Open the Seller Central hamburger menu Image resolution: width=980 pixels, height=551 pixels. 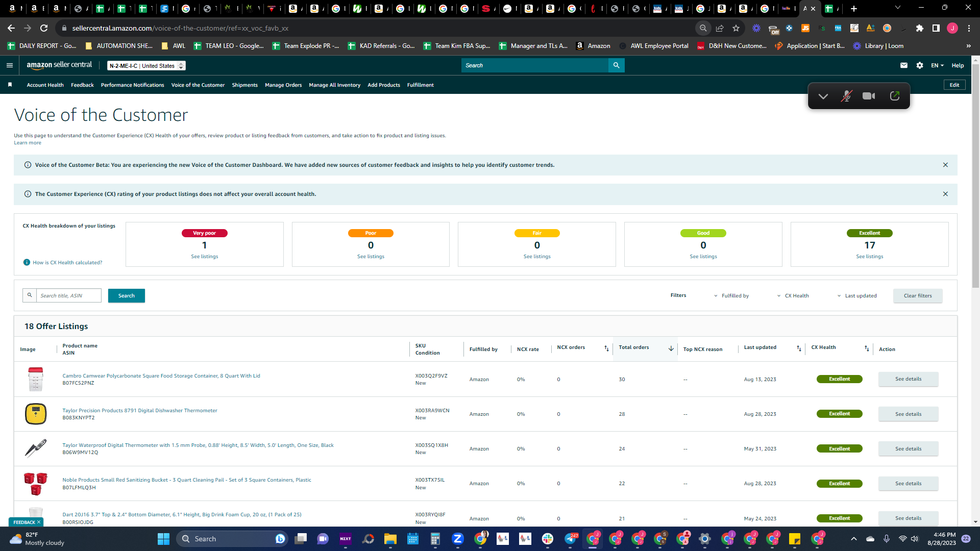coord(9,65)
